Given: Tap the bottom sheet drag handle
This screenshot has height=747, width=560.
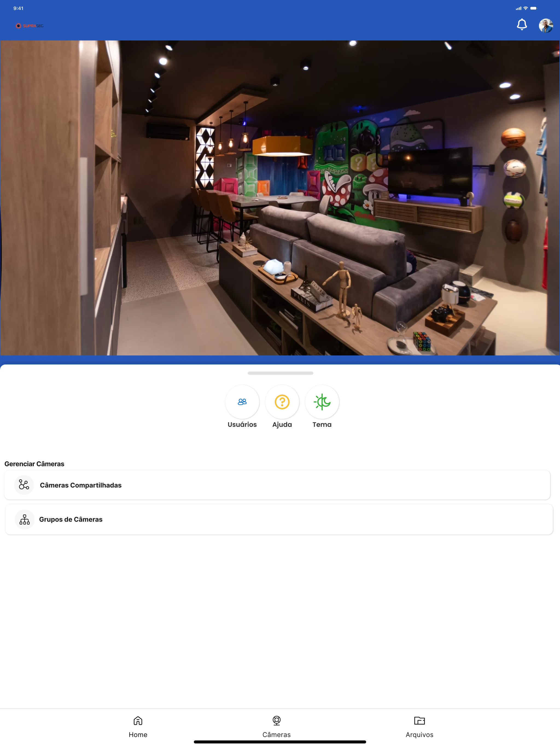Looking at the screenshot, I should pyautogui.click(x=280, y=373).
